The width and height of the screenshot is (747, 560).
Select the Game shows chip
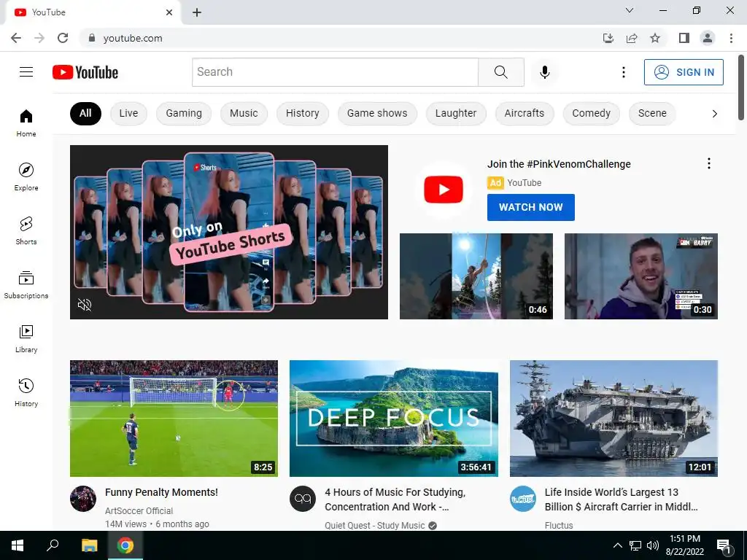point(377,113)
